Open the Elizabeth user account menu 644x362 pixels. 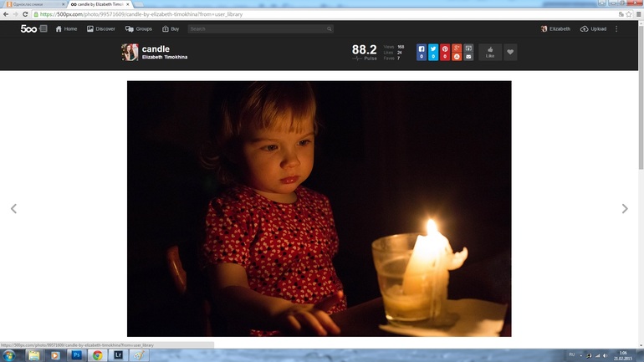(555, 28)
